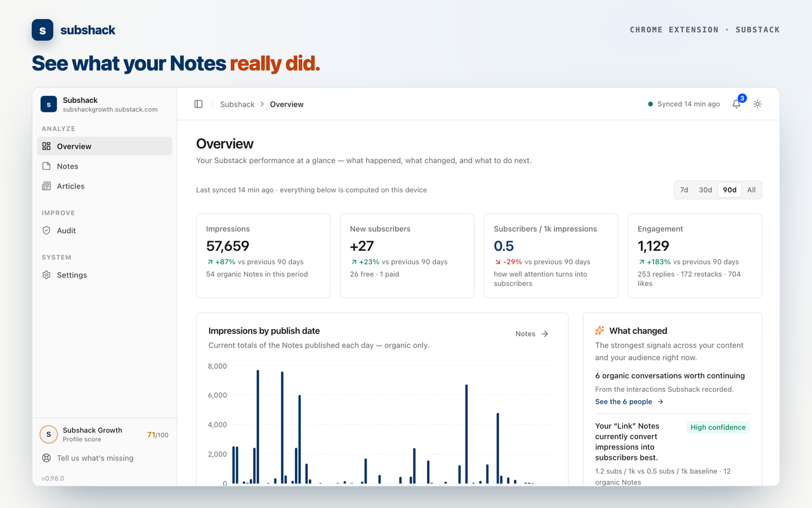Viewport: 812px width, 508px height.
Task: Click the High confidence badge
Action: 718,427
